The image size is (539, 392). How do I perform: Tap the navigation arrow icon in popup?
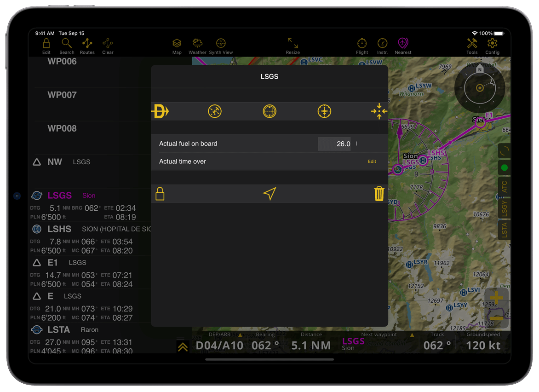point(269,194)
